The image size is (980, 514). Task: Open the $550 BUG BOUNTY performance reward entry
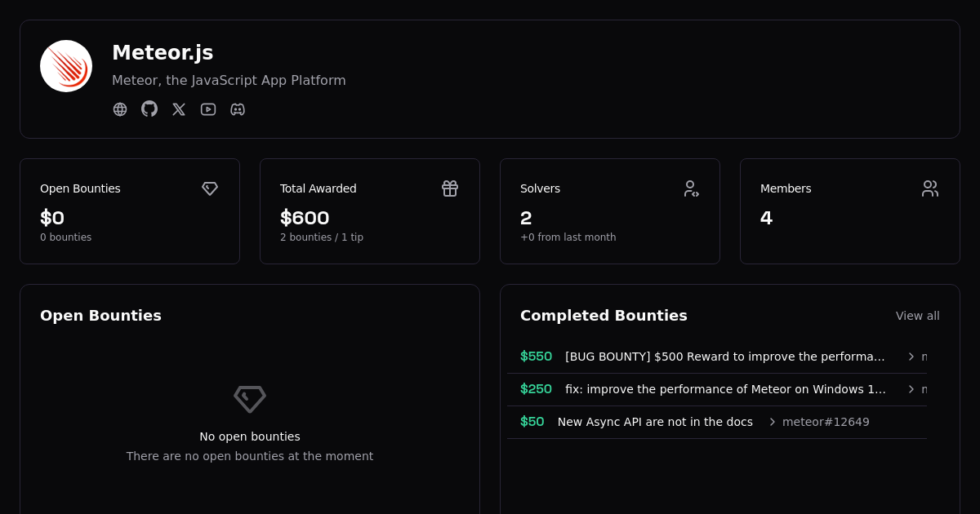point(724,357)
